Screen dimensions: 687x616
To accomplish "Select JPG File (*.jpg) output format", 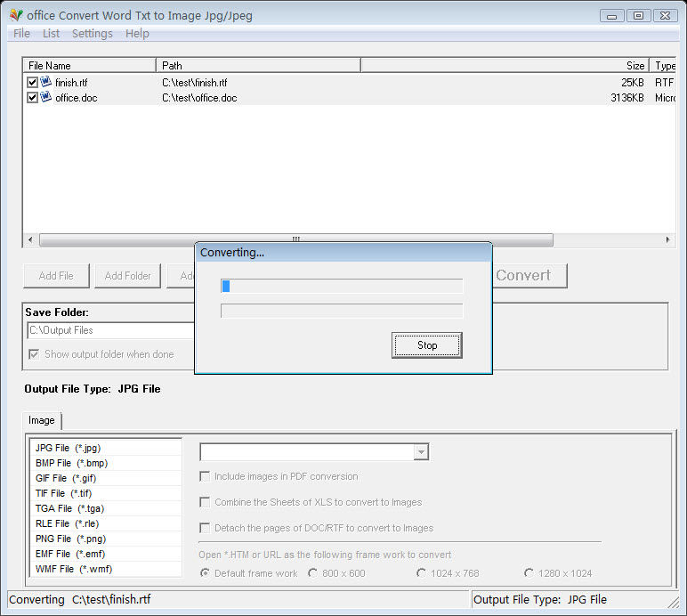I will (x=106, y=448).
